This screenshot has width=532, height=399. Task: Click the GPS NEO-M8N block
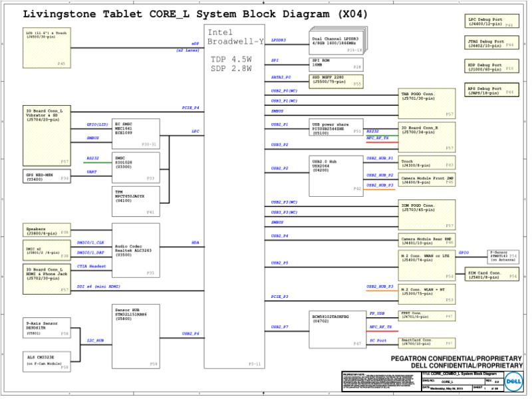(47, 176)
